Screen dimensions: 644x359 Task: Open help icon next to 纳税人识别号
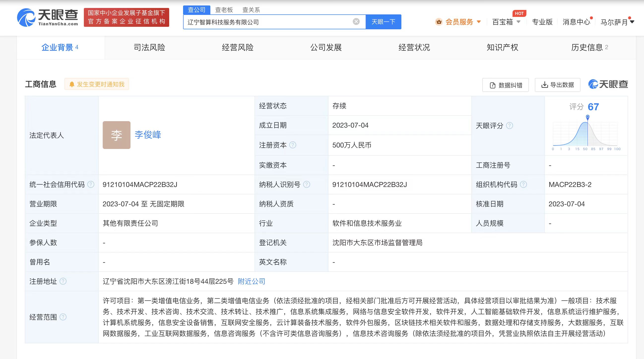[307, 184]
